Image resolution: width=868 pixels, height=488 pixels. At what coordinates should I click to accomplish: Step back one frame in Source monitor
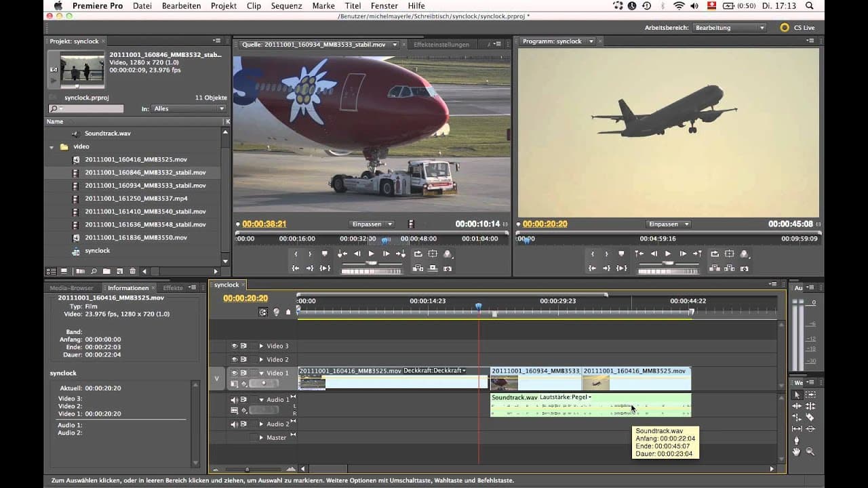357,253
